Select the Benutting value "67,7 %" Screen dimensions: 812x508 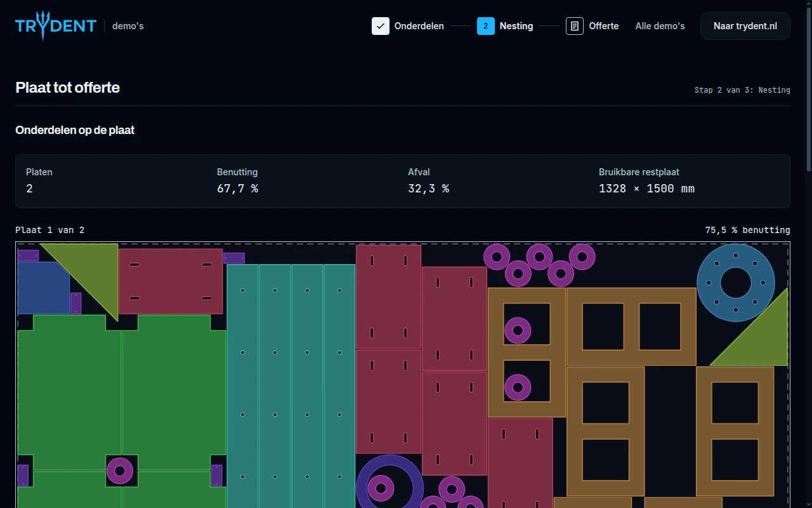237,189
